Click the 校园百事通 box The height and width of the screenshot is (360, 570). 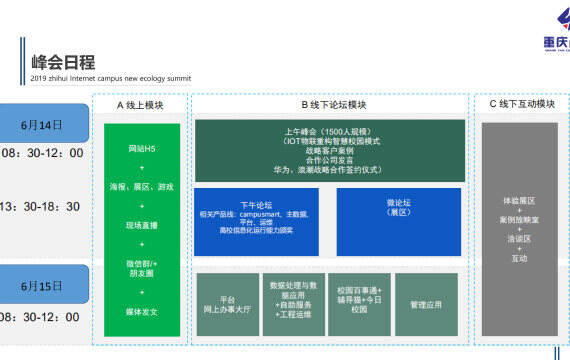[x=359, y=304]
